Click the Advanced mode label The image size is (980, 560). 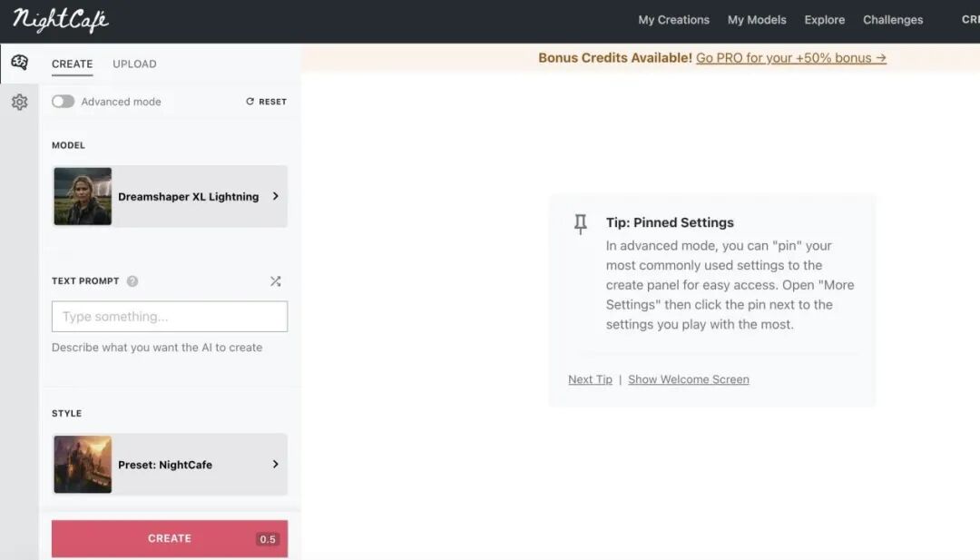122,102
